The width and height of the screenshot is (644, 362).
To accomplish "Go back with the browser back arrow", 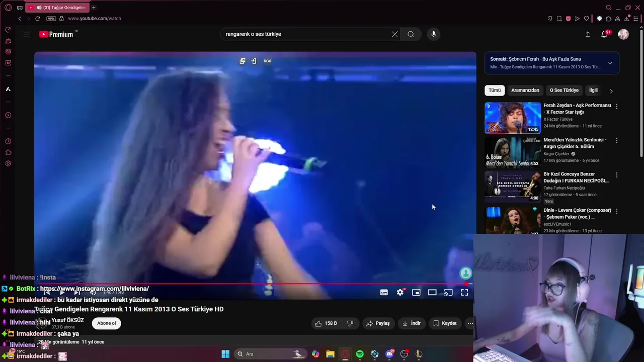I will [20, 19].
